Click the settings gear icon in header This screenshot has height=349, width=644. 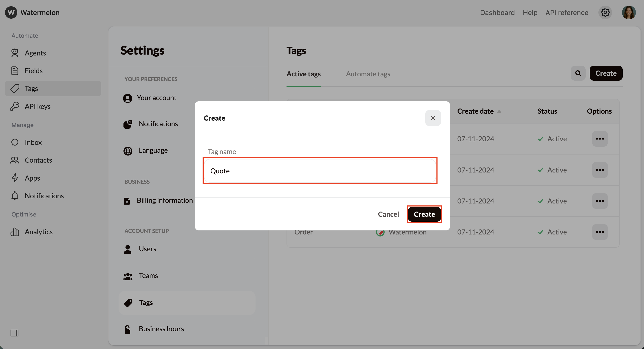coord(605,12)
